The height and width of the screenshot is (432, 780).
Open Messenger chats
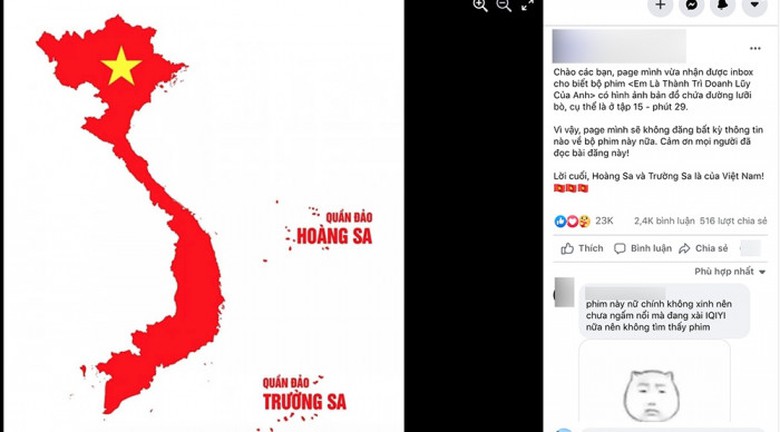[691, 5]
